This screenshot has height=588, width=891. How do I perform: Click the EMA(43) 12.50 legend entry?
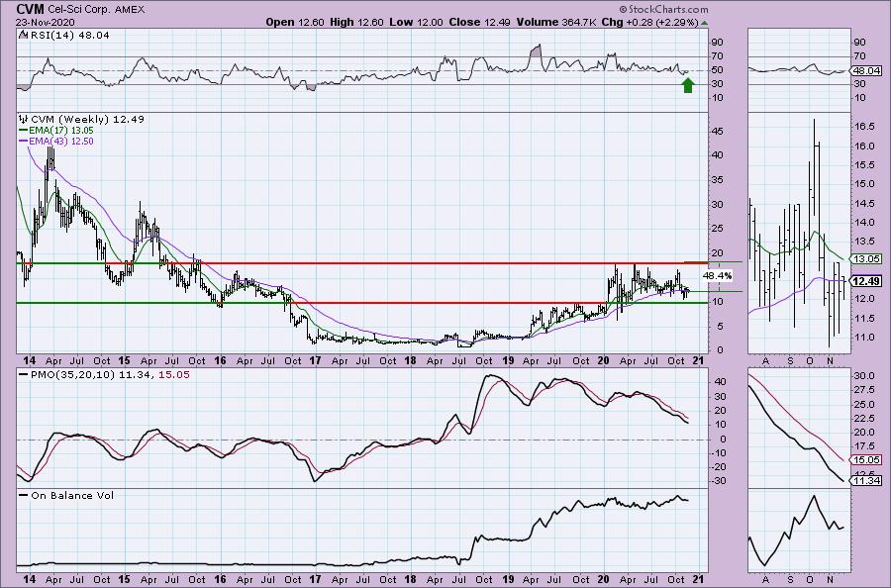[61, 141]
